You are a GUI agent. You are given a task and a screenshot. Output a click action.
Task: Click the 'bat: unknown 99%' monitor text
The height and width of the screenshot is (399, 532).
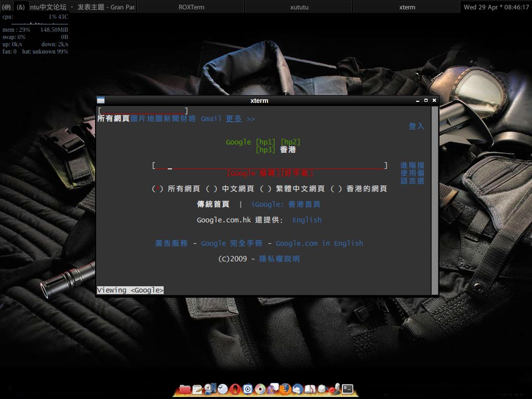45,51
